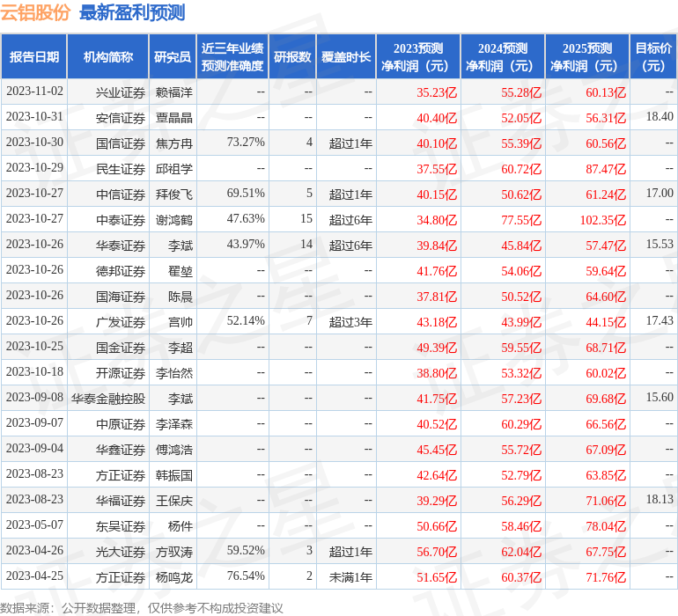Select researcher 赖福洋

tap(173, 92)
